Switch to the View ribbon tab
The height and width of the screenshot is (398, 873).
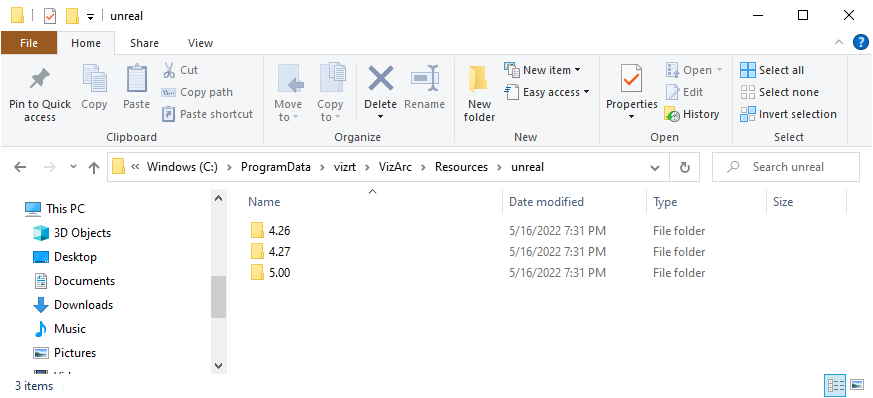tap(200, 43)
